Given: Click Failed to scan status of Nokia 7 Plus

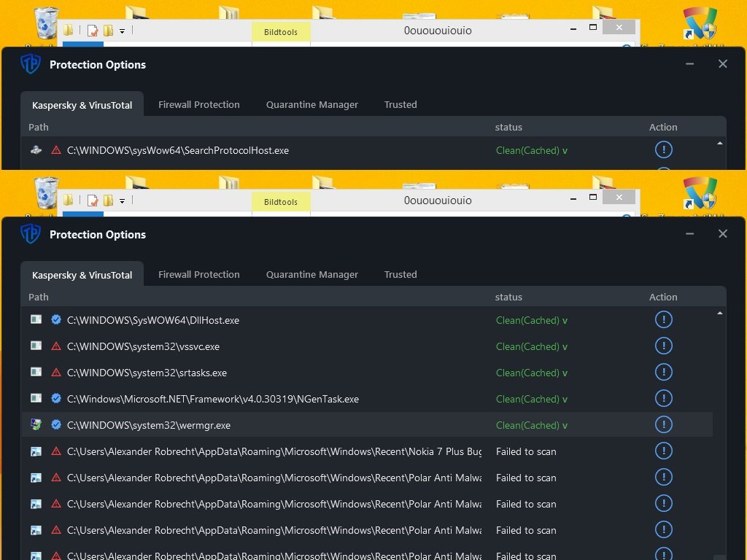Looking at the screenshot, I should click(526, 451).
